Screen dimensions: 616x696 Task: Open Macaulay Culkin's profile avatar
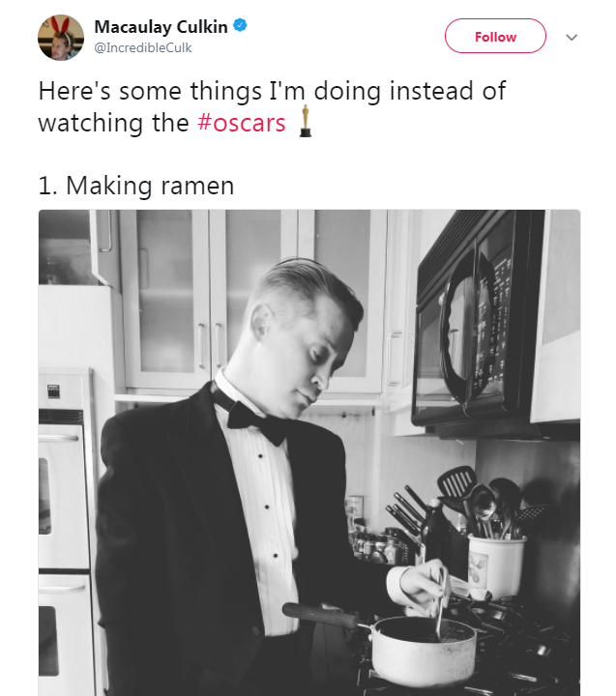pos(61,38)
